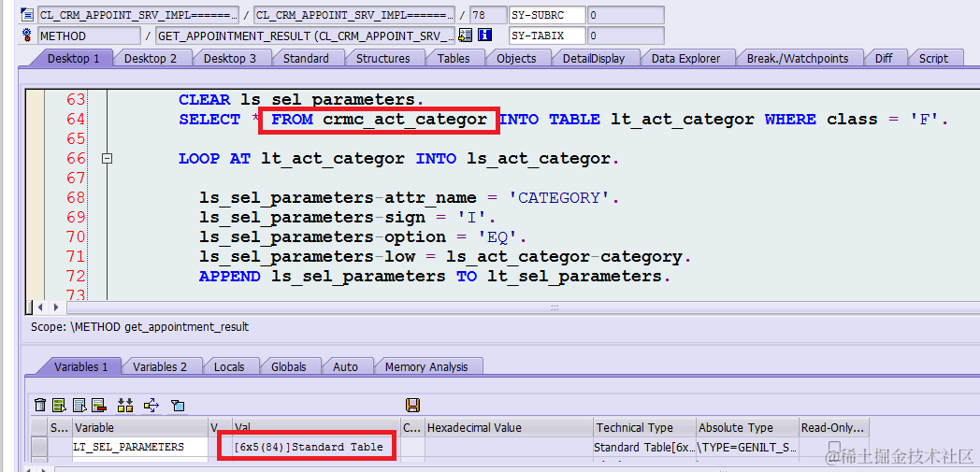
Task: Click ls_act_categor-category on line 71
Action: (x=564, y=257)
